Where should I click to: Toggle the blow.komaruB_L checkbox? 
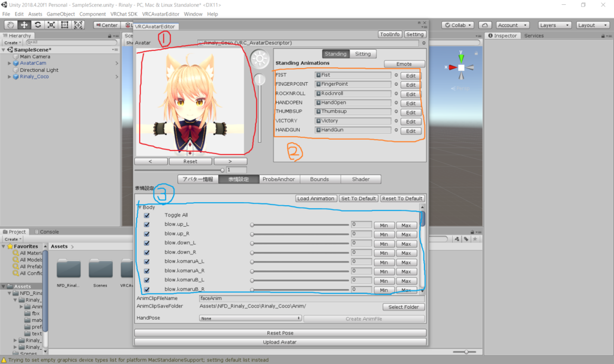point(147,280)
